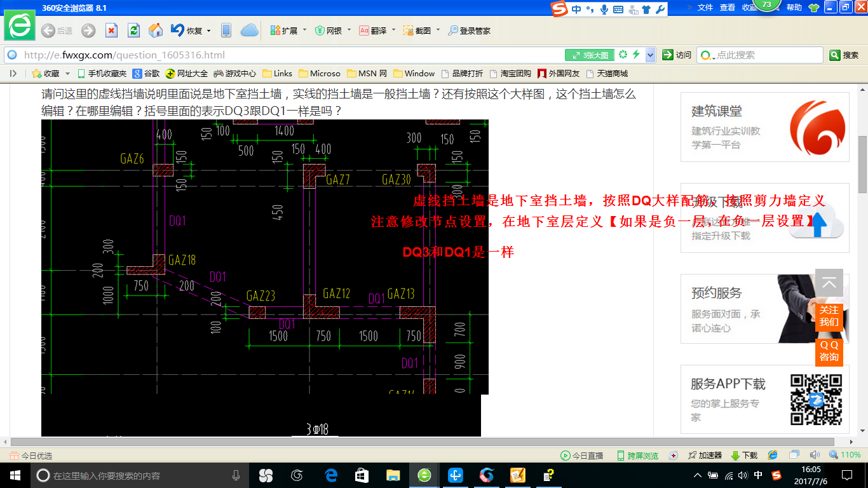
Task: Click the back-to-top arrow button
Action: (x=829, y=283)
